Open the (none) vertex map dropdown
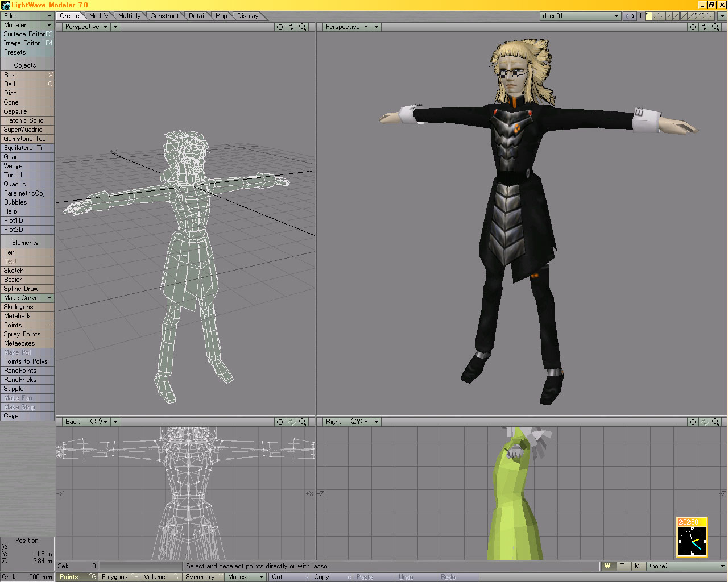Image resolution: width=728 pixels, height=582 pixels. 687,566
